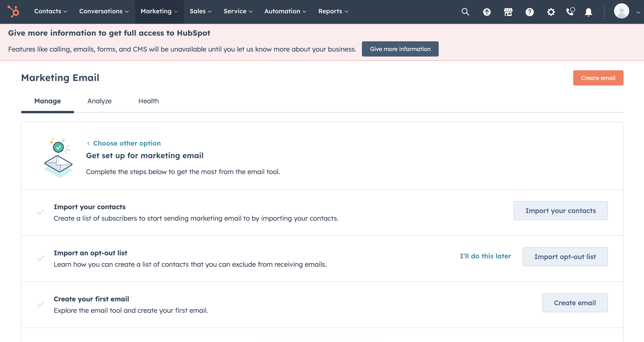Screen dimensions: 644x342
Task: Open the Automation dropdown menu
Action: tap(285, 11)
